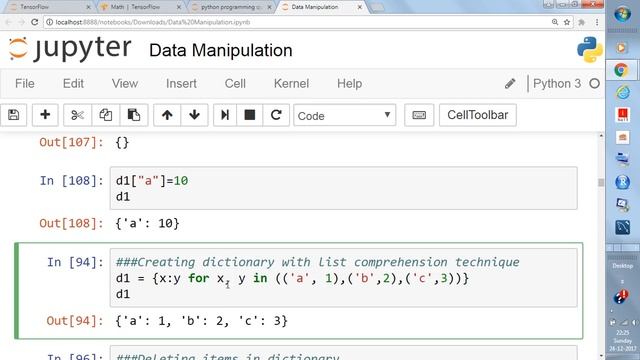The height and width of the screenshot is (360, 640).
Task: Save notebook with the floppy disk icon
Action: [x=13, y=115]
